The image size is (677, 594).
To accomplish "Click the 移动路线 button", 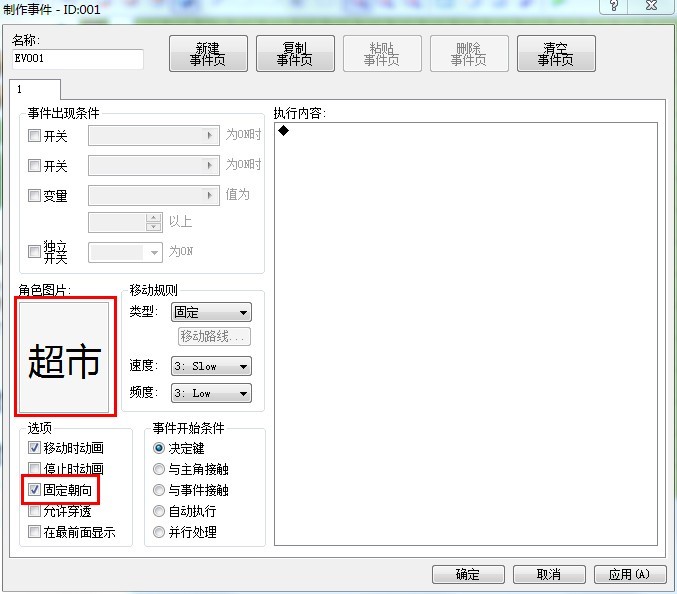I will (214, 336).
